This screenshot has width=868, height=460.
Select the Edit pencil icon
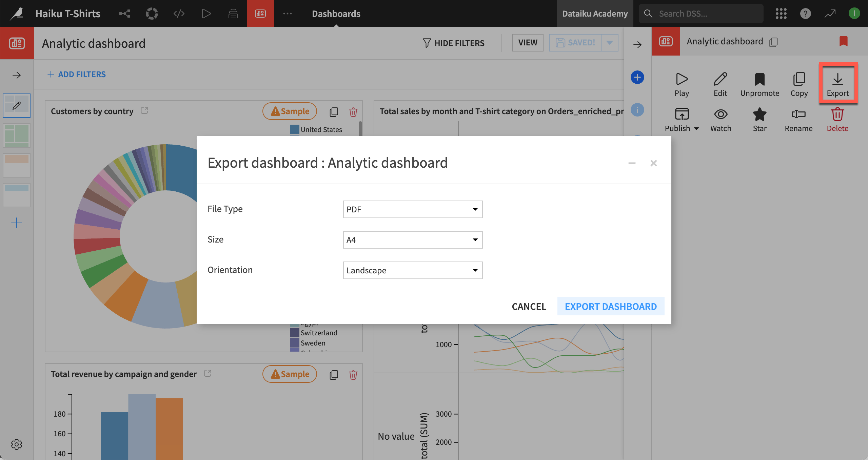(x=720, y=84)
